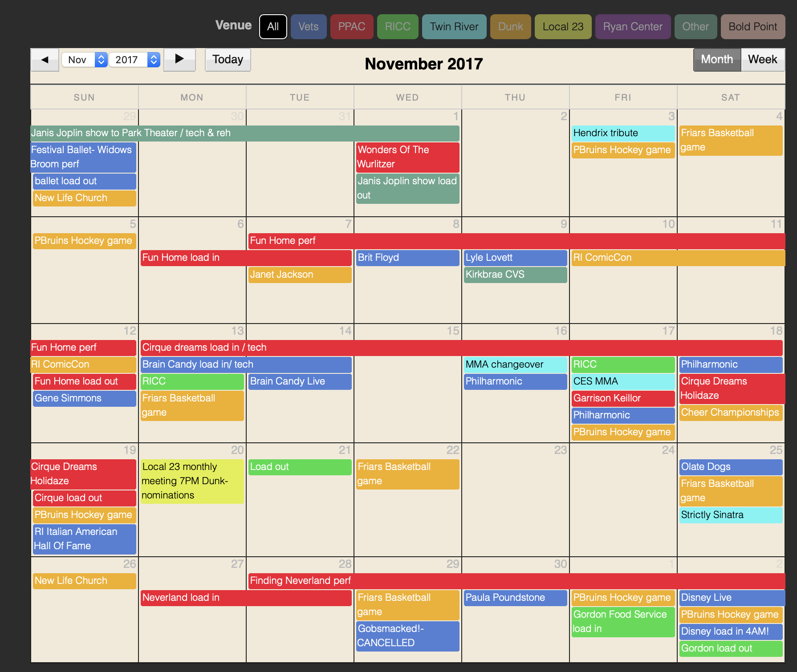Viewport: 797px width, 672px height.
Task: Filter by Twin River venue
Action: point(454,27)
